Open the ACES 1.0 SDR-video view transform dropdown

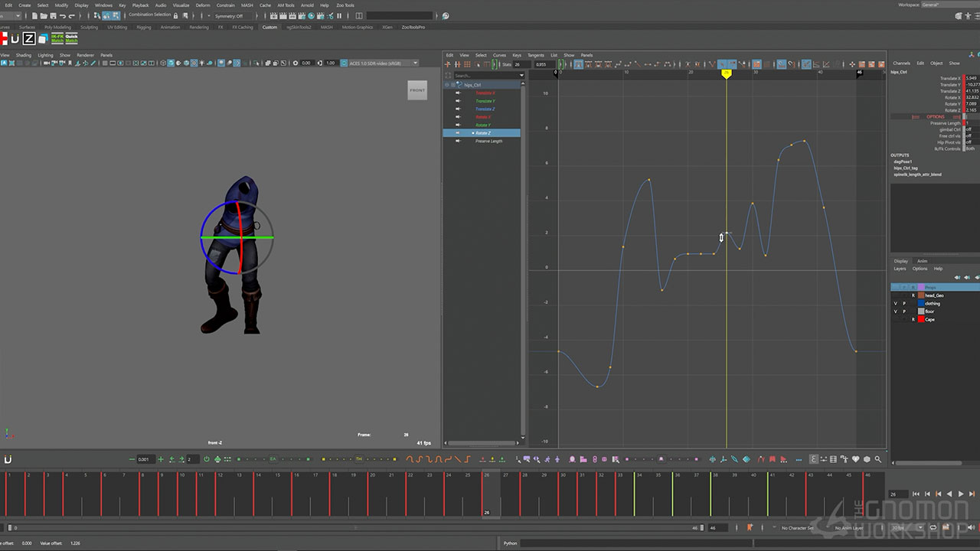coord(383,63)
